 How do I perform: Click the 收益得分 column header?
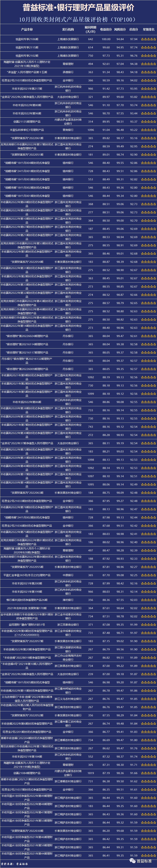[106, 29]
